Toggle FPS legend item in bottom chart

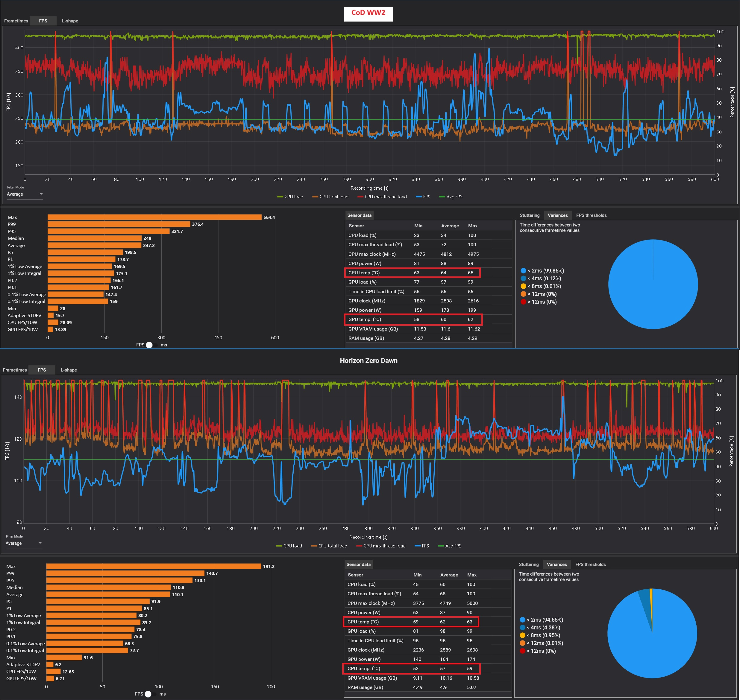click(422, 546)
